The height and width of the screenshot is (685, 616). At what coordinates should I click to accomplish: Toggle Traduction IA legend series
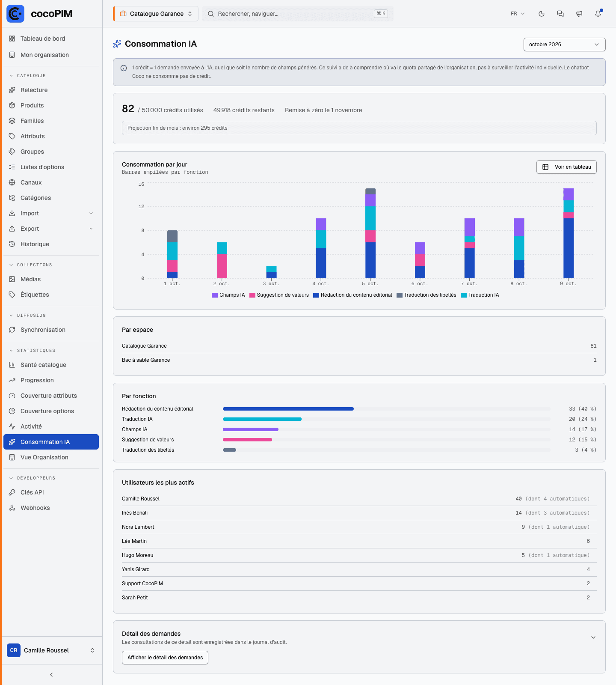[480, 295]
